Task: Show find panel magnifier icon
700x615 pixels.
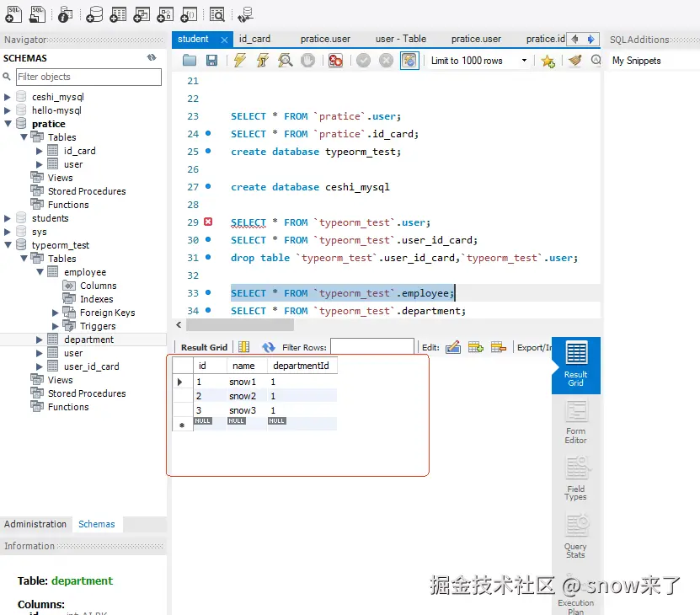Action: point(596,61)
